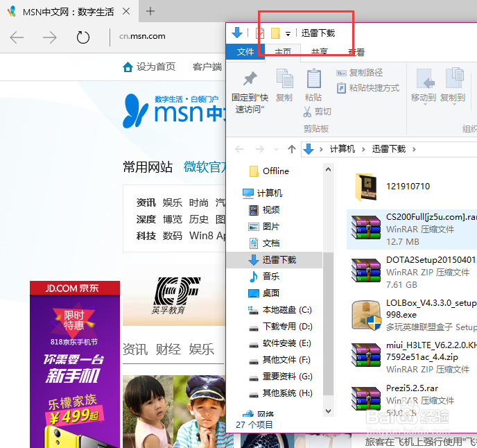
Task: Open recent locations dropdown in Explorer
Action: click(x=276, y=149)
